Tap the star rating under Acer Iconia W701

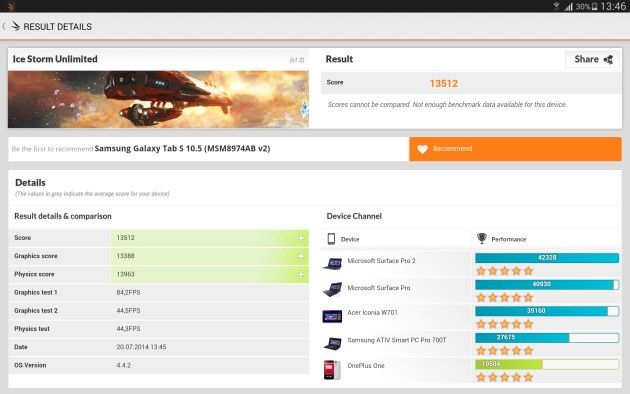click(x=505, y=324)
